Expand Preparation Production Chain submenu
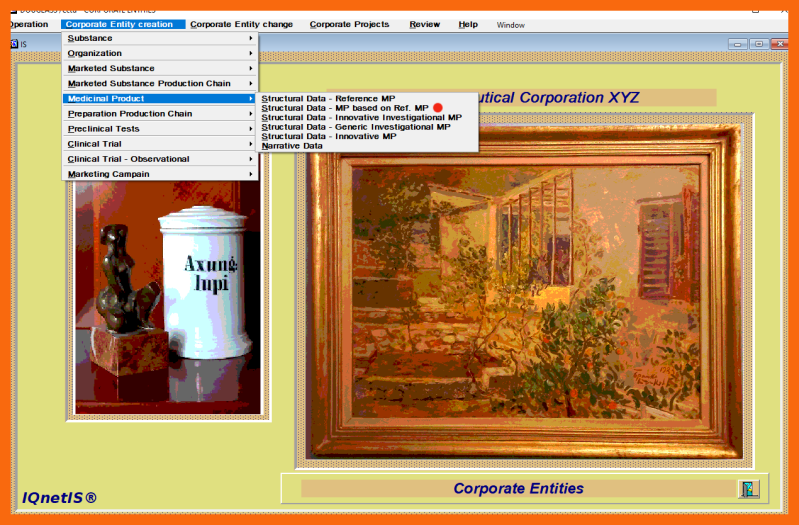This screenshot has height=525, width=799. 160,114
